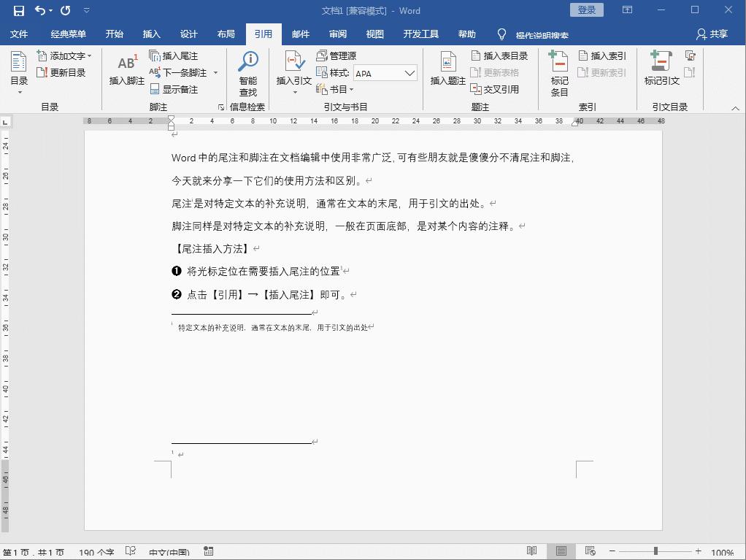Switch to the 邮件 tab

pos(300,34)
